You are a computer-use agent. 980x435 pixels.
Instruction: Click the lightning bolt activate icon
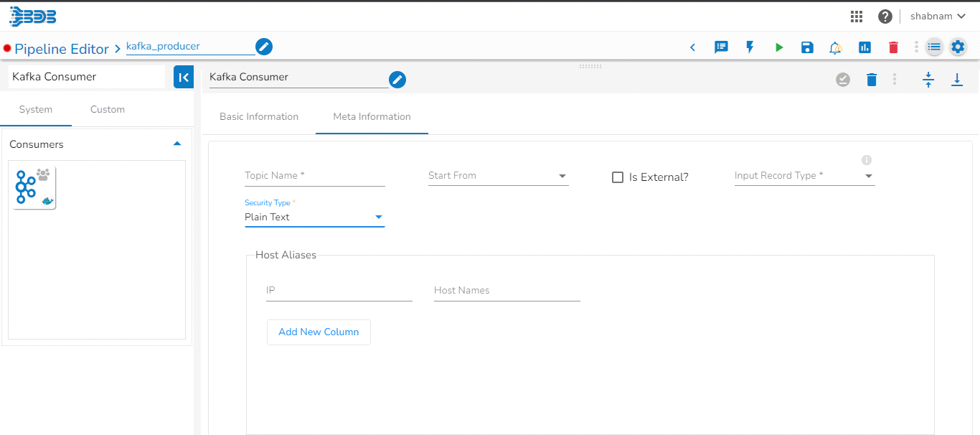coord(750,47)
